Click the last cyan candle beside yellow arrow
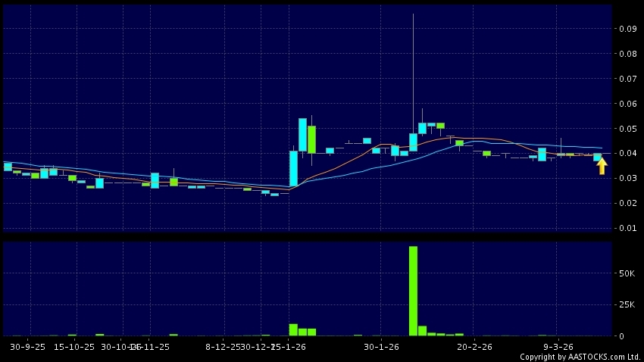Screen dimensions: 644x362 (x=597, y=158)
